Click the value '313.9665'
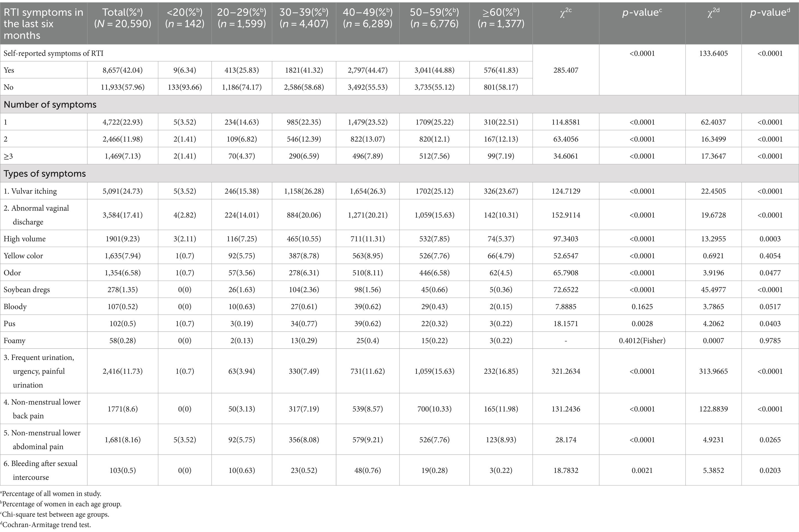The height and width of the screenshot is (532, 799). pyautogui.click(x=714, y=371)
